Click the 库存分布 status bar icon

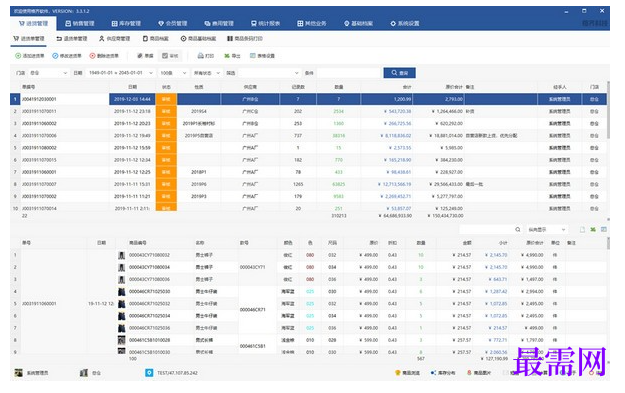pyautogui.click(x=433, y=373)
